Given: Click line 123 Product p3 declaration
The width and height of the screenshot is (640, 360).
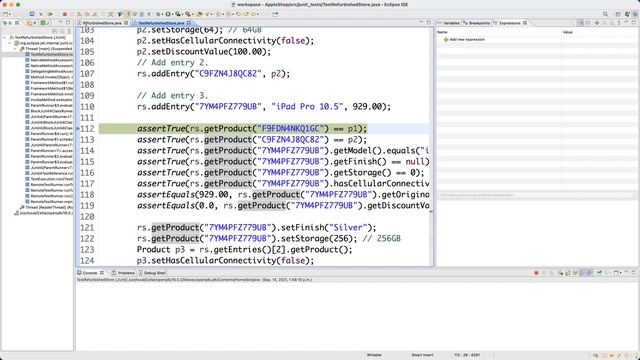Looking at the screenshot, I should point(244,249).
